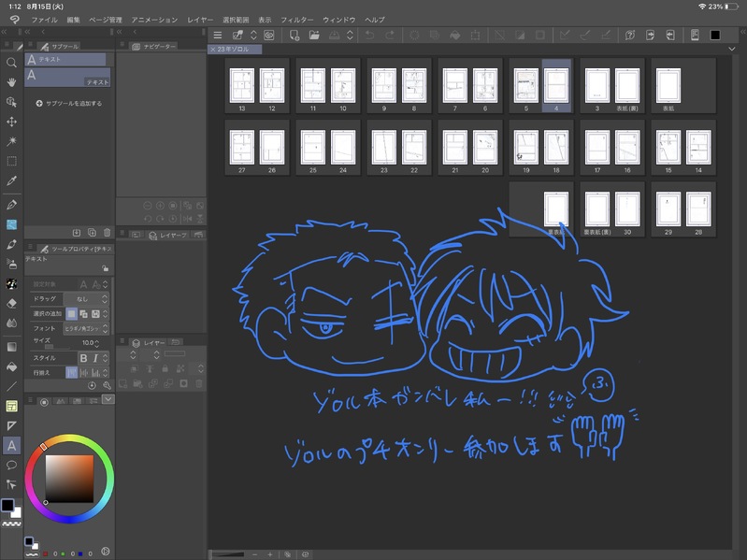Open the フォント font dropdown

click(86, 328)
